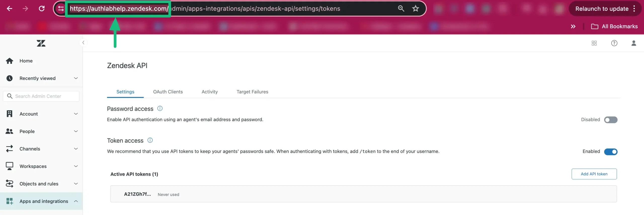Click the Account building icon
Screen dimensions: 644x215
[10, 114]
